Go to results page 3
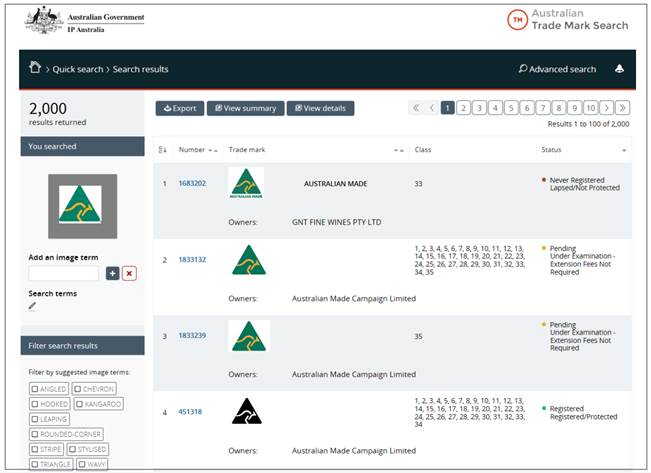Viewport: 651px width, 473px height. tap(479, 108)
